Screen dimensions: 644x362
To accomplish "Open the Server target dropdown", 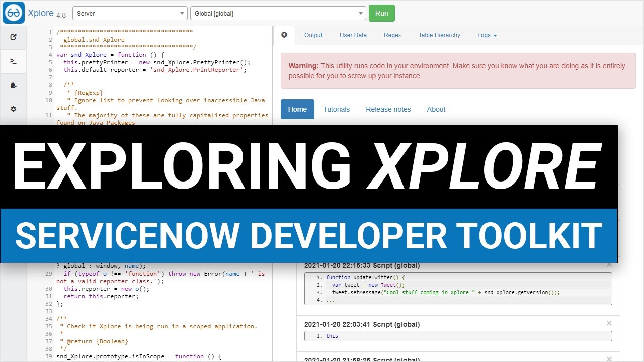I will pos(130,13).
